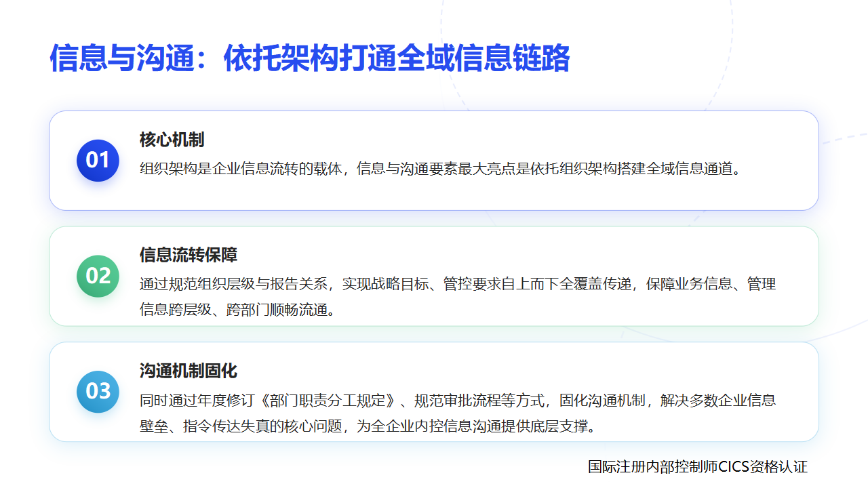The height and width of the screenshot is (488, 868).
Task: Click the line starting 通过规范组织层级与报告关系
Action: point(458,284)
